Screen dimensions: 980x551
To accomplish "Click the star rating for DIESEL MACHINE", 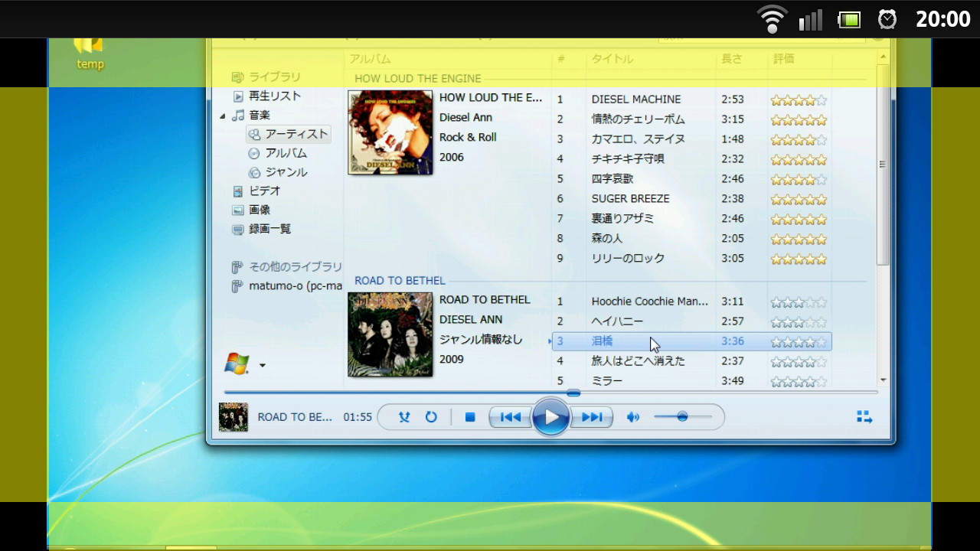I will [x=799, y=100].
